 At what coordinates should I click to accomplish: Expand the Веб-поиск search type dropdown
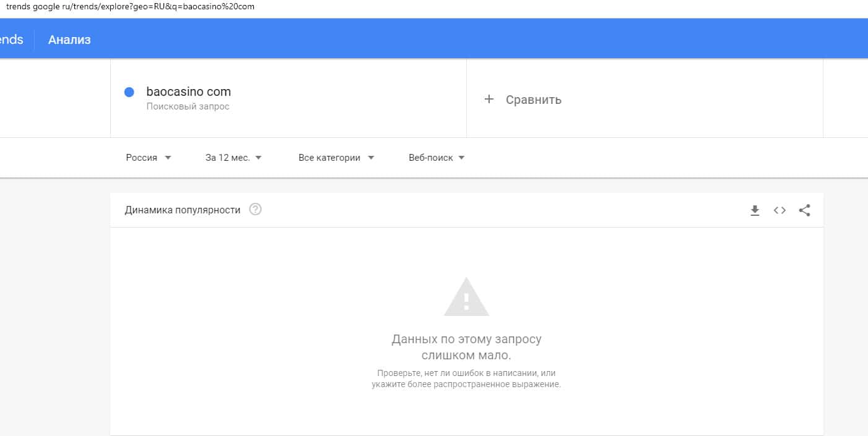coord(436,158)
